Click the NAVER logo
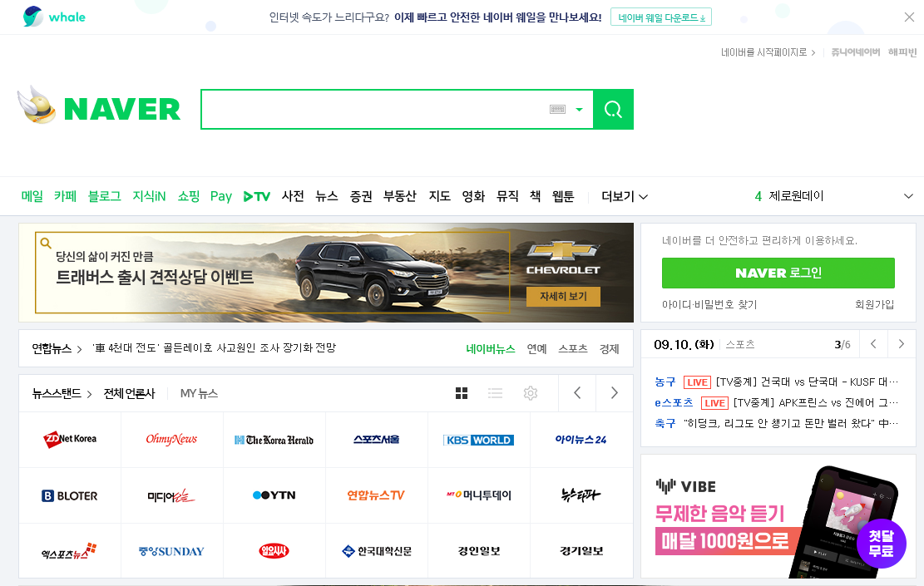 tap(122, 110)
